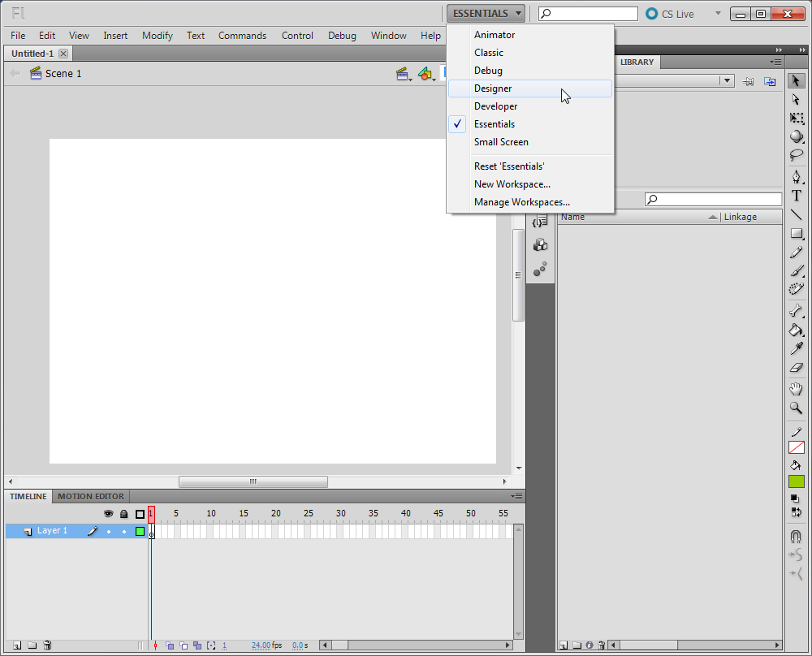This screenshot has height=656, width=812.
Task: Open the Library document dropdown arrow
Action: coord(727,80)
